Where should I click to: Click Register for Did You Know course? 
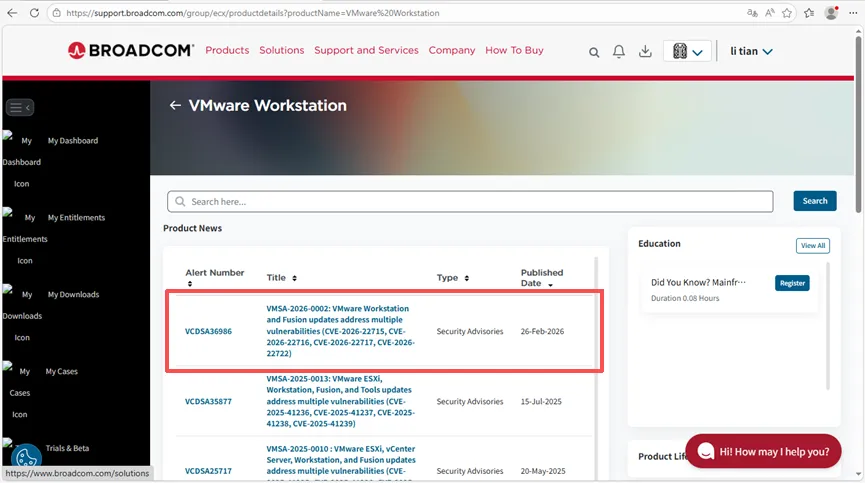[x=792, y=283]
